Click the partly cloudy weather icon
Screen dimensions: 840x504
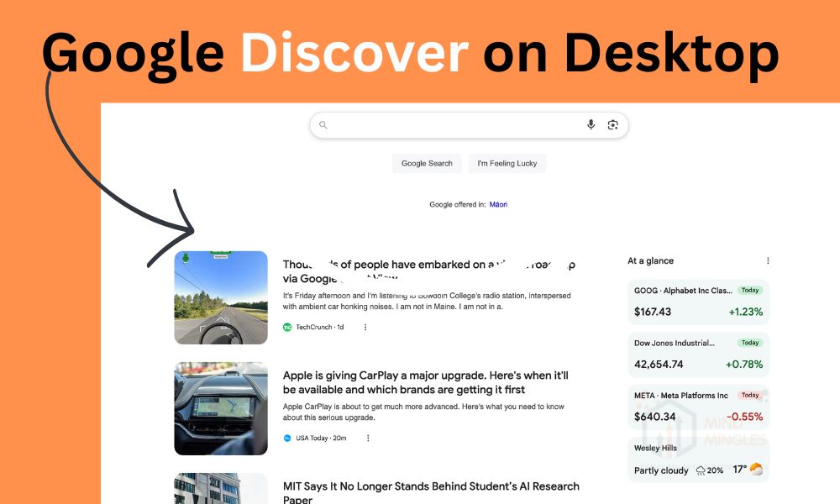[757, 470]
